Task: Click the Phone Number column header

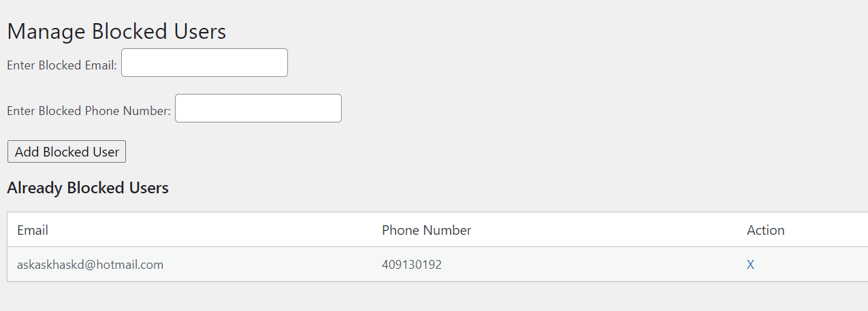Action: pos(426,230)
